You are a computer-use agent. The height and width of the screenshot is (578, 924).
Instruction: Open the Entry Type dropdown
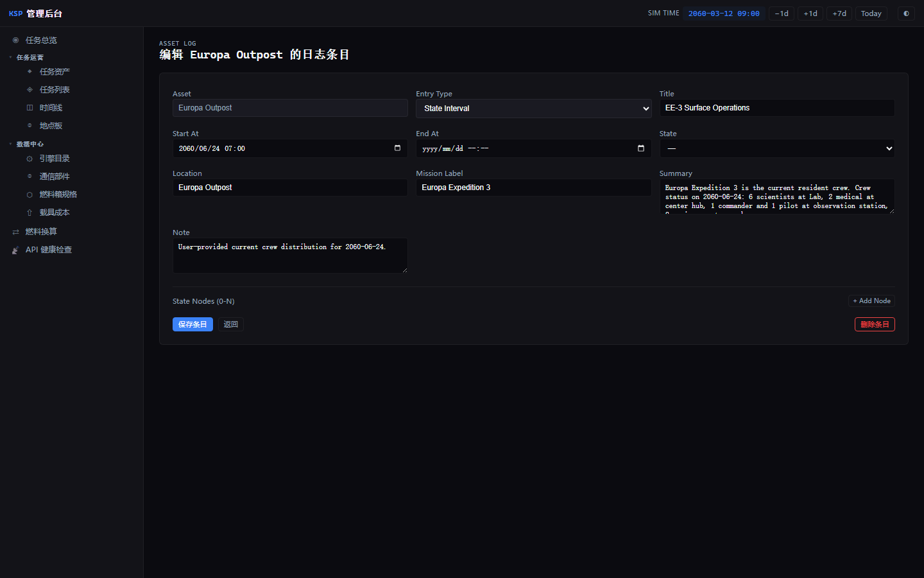(533, 109)
